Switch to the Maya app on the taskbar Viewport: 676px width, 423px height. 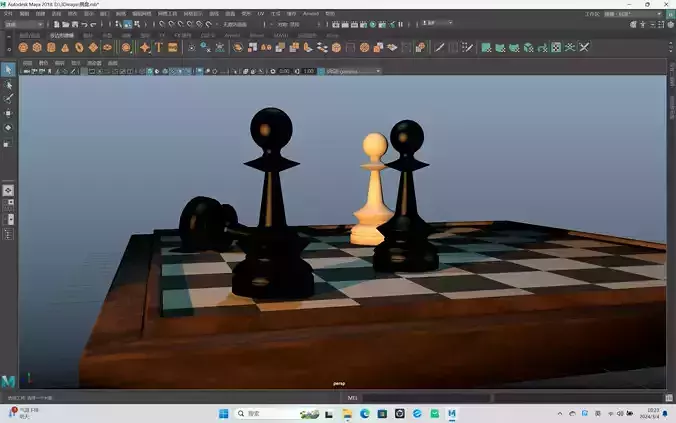click(452, 414)
